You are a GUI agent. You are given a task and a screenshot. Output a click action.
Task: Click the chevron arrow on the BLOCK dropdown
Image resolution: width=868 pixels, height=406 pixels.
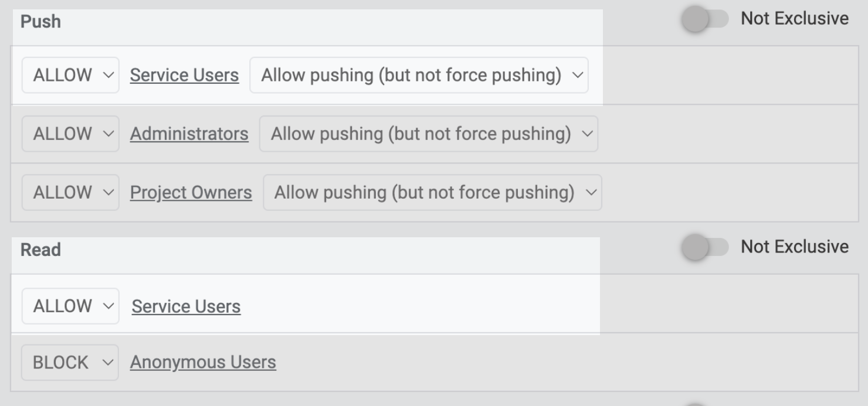107,362
